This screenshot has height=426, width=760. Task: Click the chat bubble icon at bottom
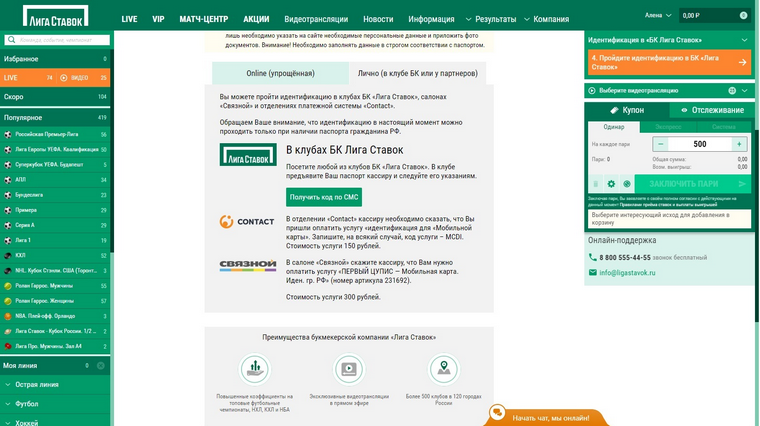[497, 412]
